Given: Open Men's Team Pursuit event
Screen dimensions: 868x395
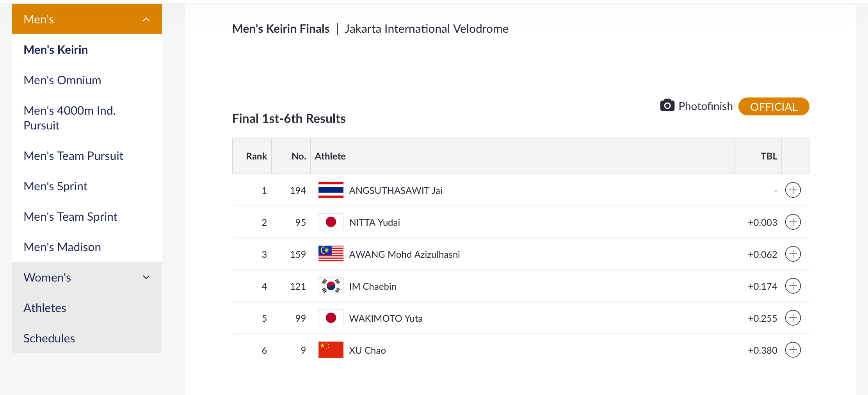Looking at the screenshot, I should (73, 156).
